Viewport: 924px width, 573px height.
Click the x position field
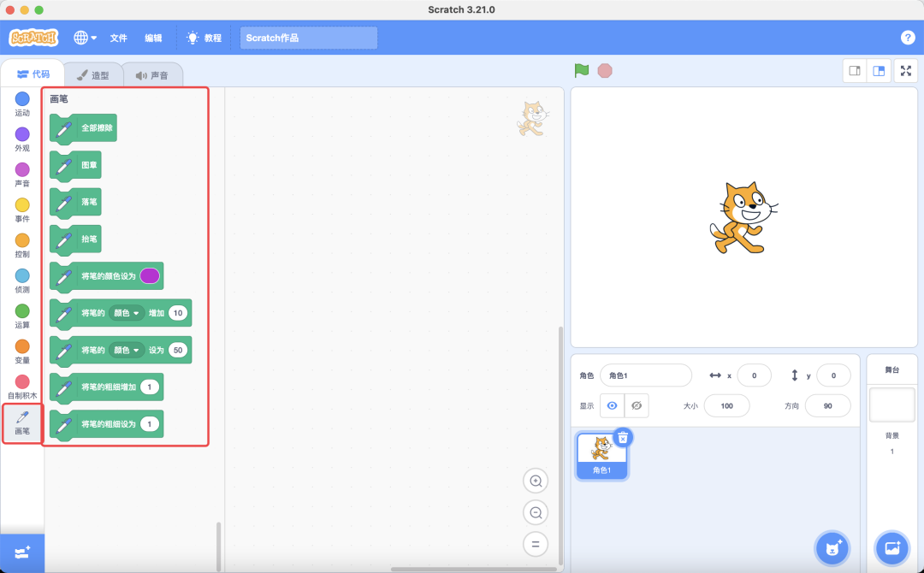coord(754,375)
